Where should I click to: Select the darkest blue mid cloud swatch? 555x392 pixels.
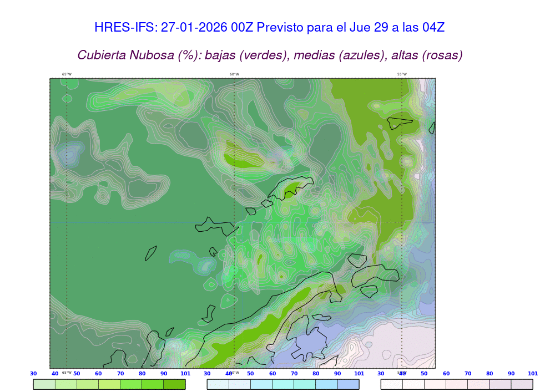point(348,384)
